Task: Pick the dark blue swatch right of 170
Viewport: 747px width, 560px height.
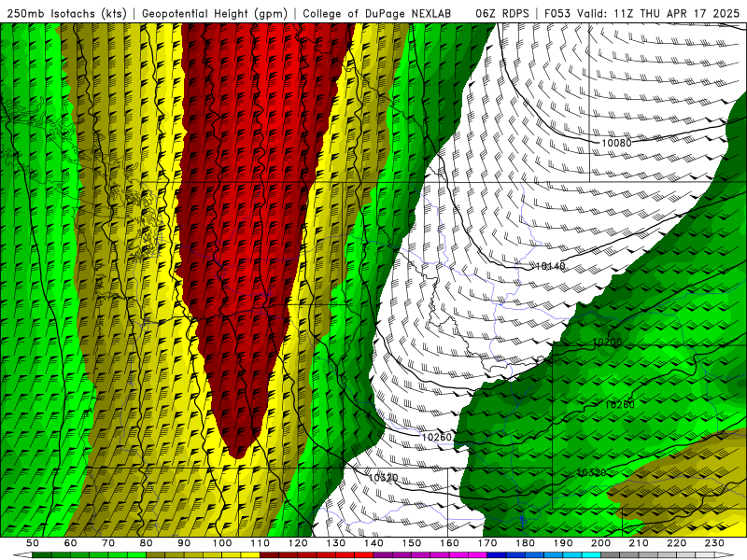Action: pos(497,555)
